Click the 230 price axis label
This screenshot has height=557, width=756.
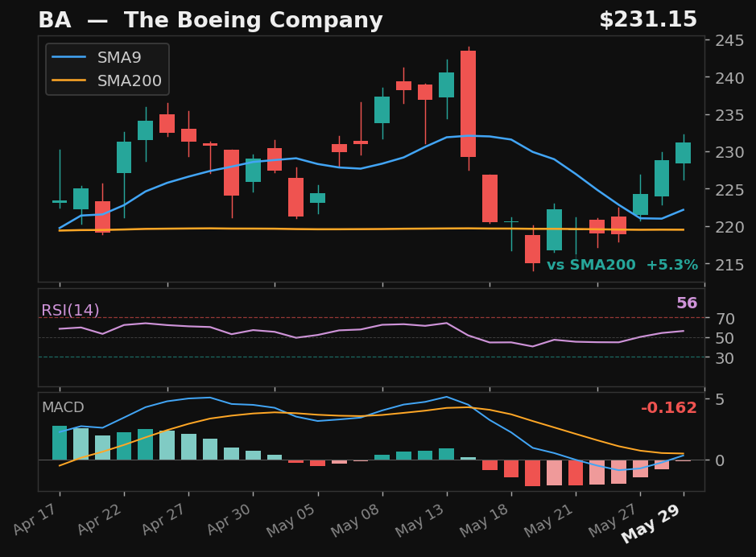point(729,152)
